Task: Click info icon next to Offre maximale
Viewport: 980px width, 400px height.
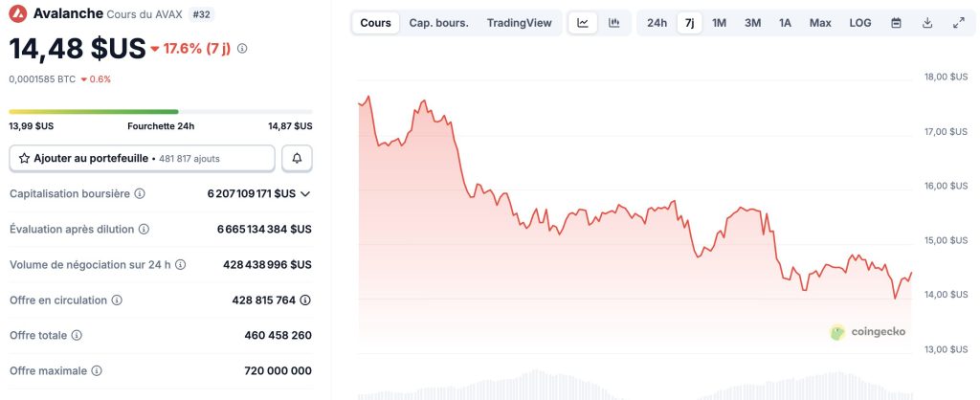Action: [97, 370]
